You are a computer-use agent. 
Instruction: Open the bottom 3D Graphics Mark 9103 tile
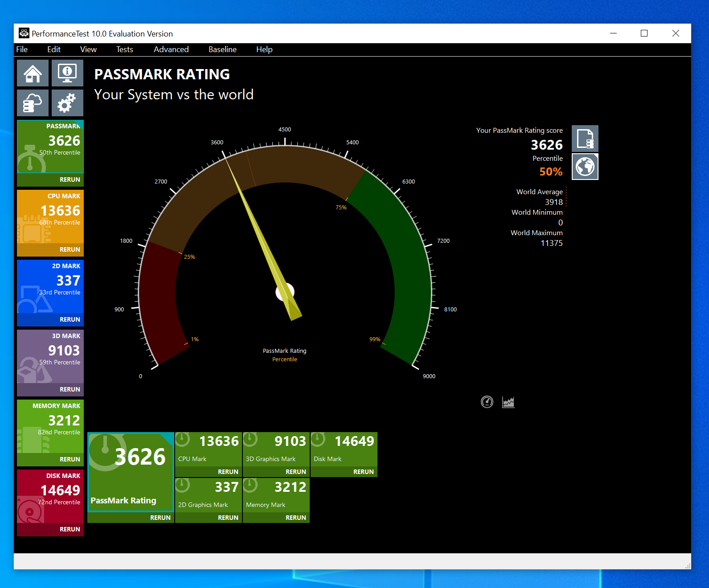276,449
